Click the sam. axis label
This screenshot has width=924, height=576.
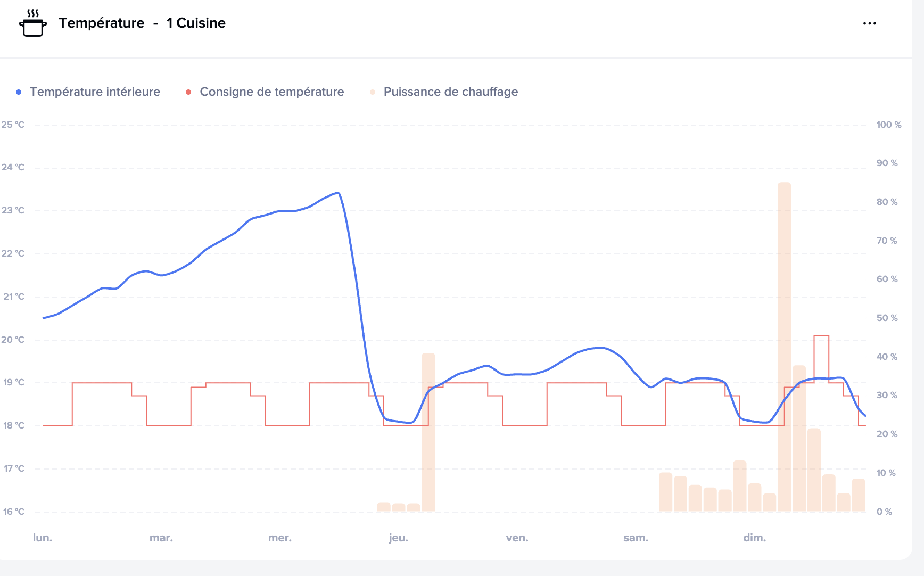(636, 538)
